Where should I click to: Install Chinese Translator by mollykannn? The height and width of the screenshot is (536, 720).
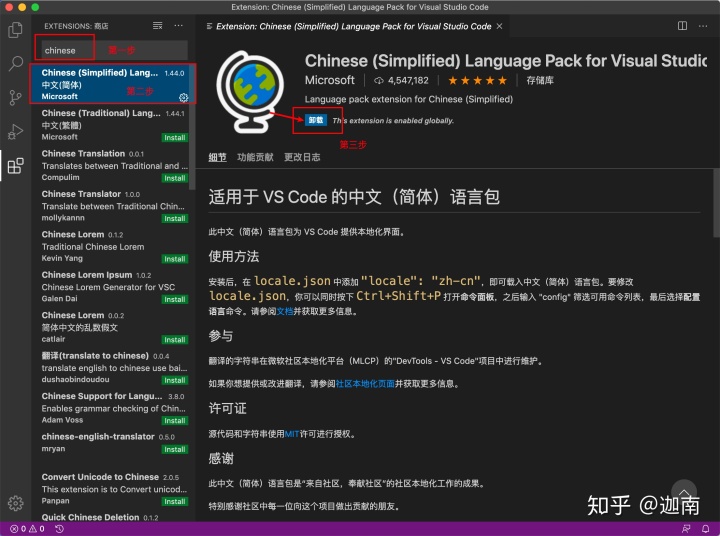pyautogui.click(x=174, y=218)
